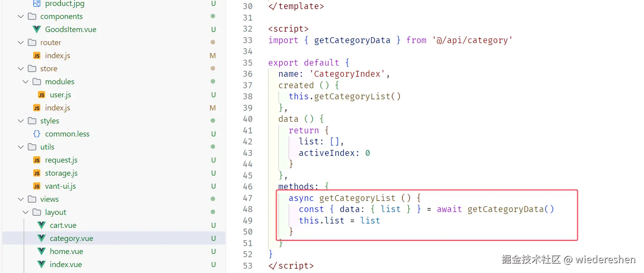Click the JS icon of vant-ui.js
644x273 pixels.
37,186
